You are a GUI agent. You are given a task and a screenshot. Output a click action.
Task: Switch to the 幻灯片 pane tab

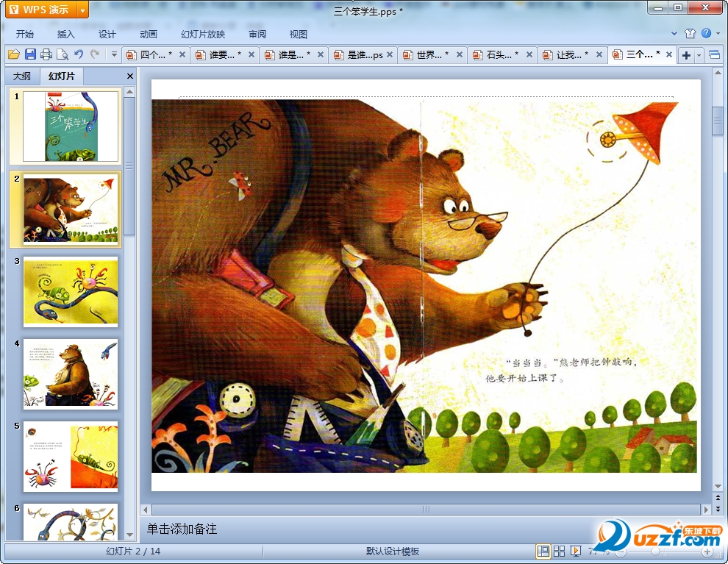pyautogui.click(x=61, y=76)
